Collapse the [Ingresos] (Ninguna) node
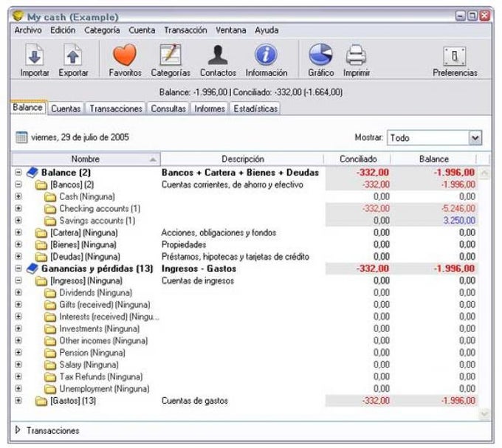Screen dimensions: 502x448 click(18, 280)
